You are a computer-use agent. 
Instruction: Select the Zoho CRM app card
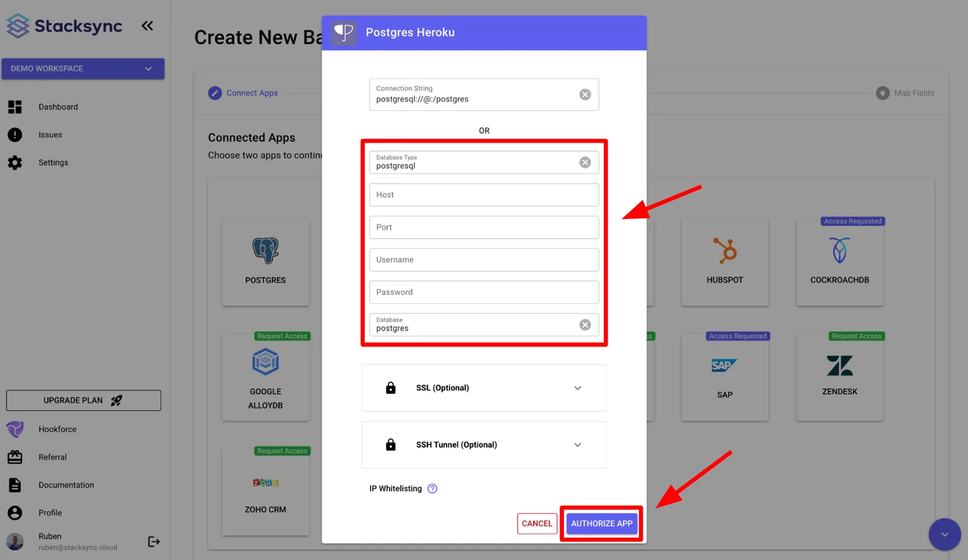(266, 492)
